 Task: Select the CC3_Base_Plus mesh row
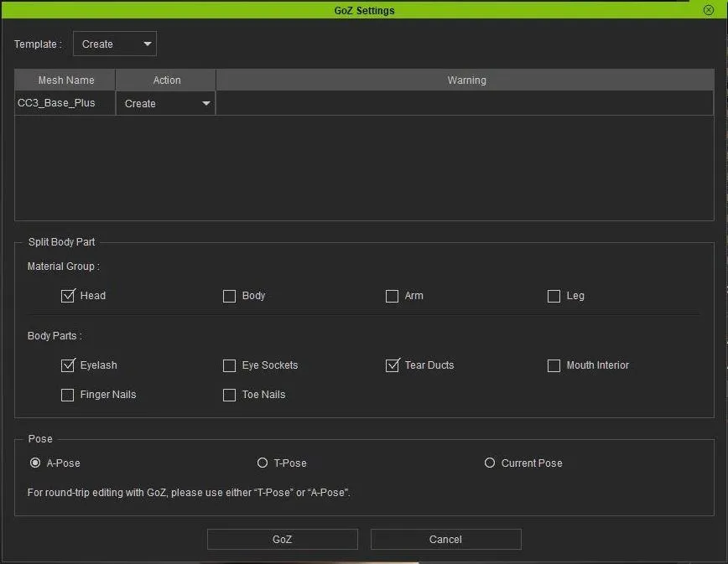click(57, 103)
